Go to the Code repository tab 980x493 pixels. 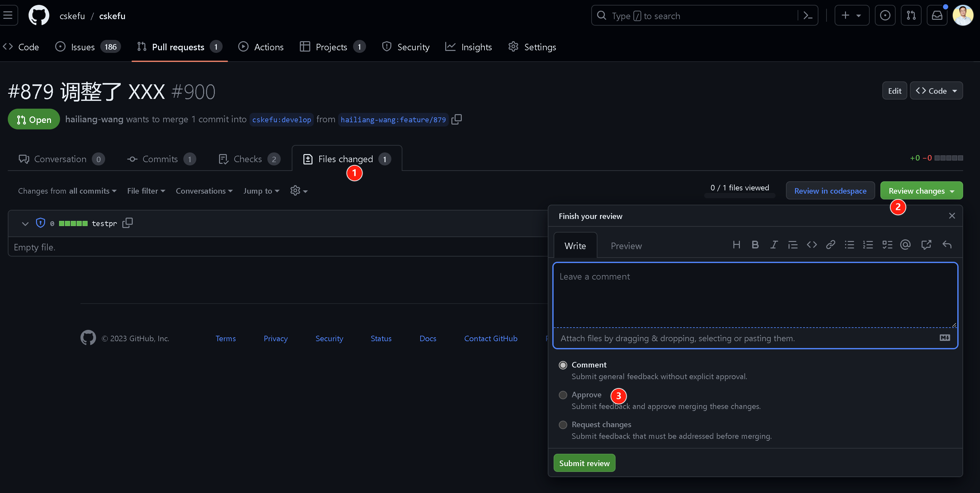(x=21, y=47)
